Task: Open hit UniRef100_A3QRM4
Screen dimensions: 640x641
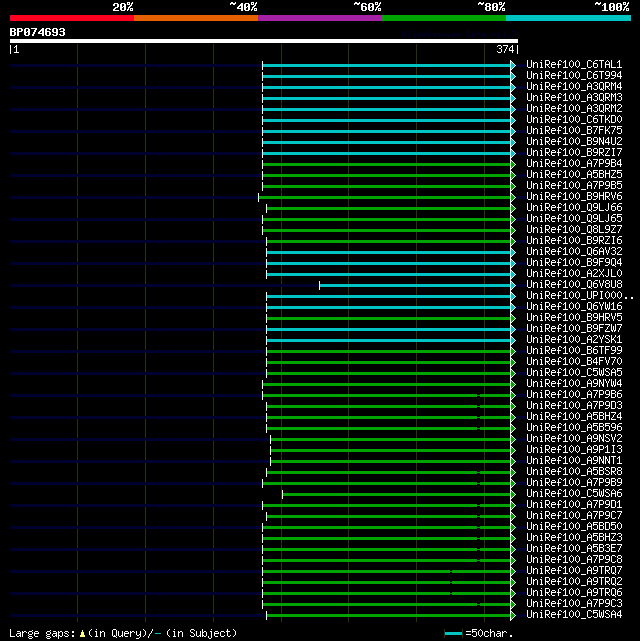Action: click(574, 87)
